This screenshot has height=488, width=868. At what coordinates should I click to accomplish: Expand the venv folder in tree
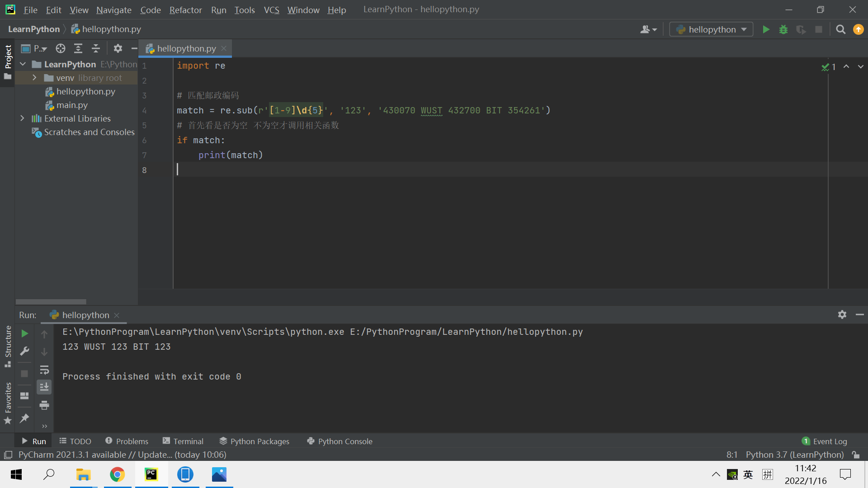pyautogui.click(x=34, y=78)
